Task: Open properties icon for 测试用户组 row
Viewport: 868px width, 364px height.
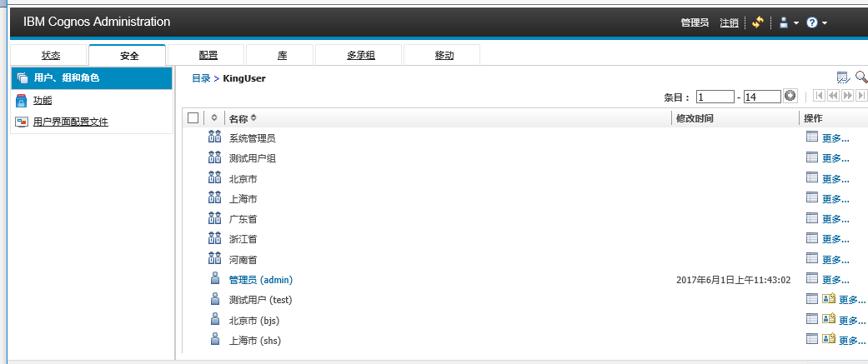Action: pyautogui.click(x=811, y=157)
